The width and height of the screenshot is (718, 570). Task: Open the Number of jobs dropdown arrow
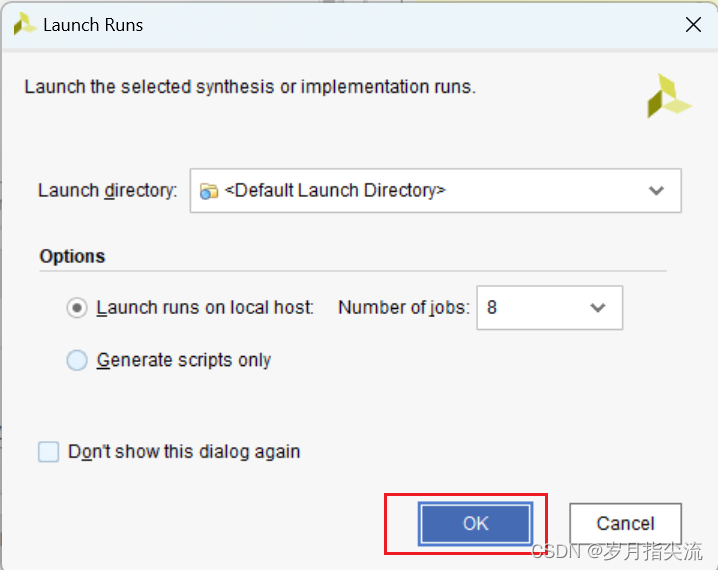click(598, 308)
